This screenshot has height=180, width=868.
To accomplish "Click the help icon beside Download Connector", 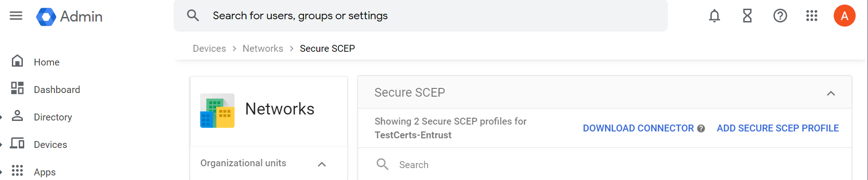I will point(701,129).
